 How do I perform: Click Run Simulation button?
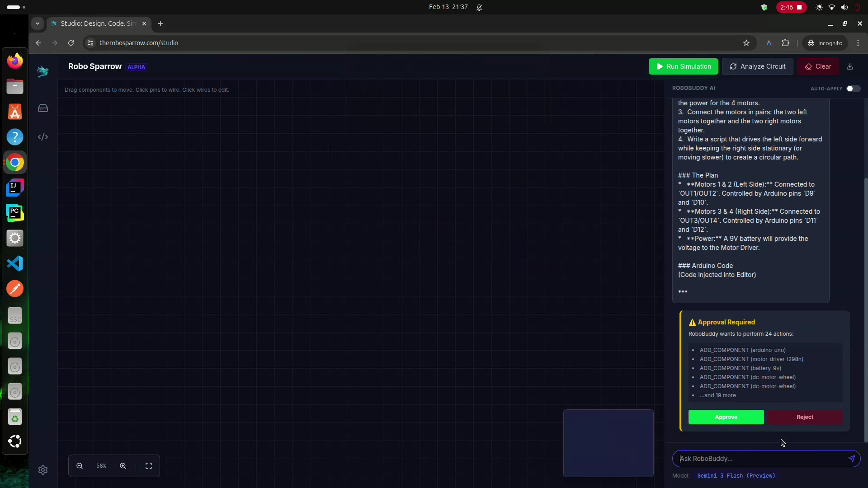coord(683,66)
